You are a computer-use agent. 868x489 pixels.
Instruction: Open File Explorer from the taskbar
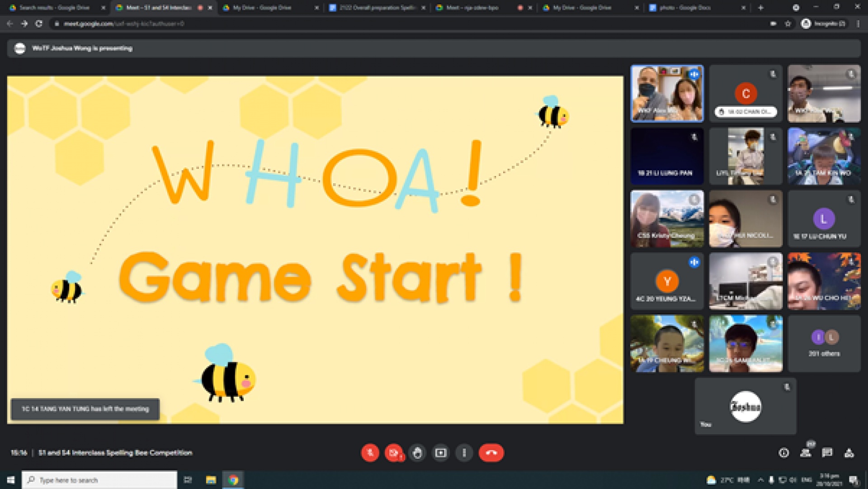(211, 480)
